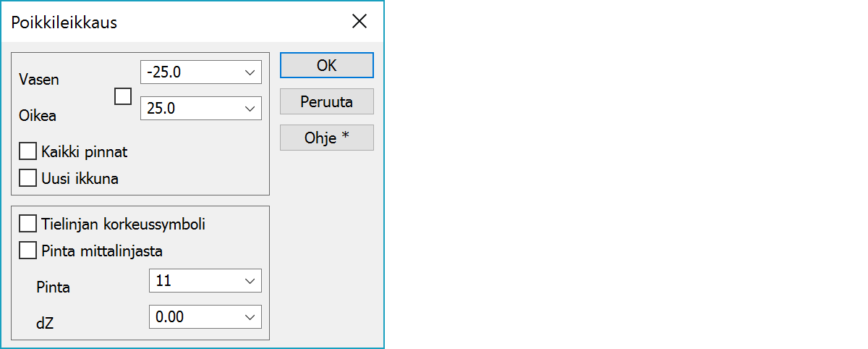Viewport: 868px width, 349px height.
Task: Enable the Kaikki pinnat checkbox
Action: (x=27, y=152)
